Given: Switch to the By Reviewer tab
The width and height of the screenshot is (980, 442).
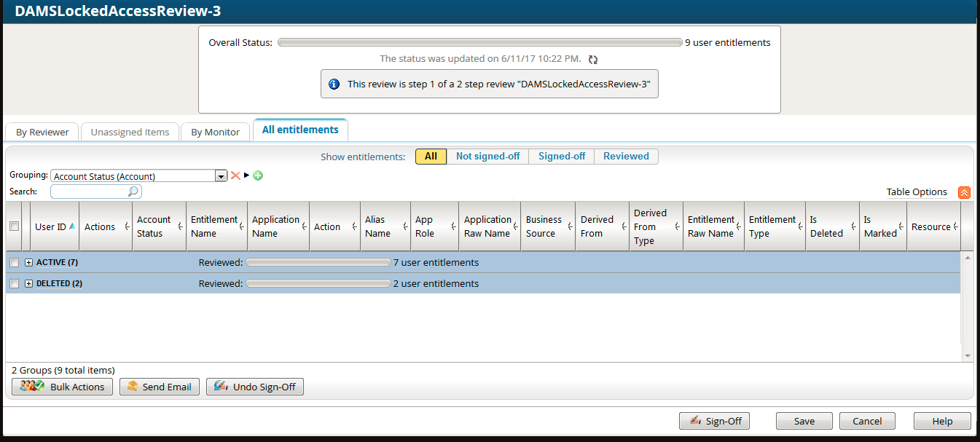Looking at the screenshot, I should click(42, 132).
